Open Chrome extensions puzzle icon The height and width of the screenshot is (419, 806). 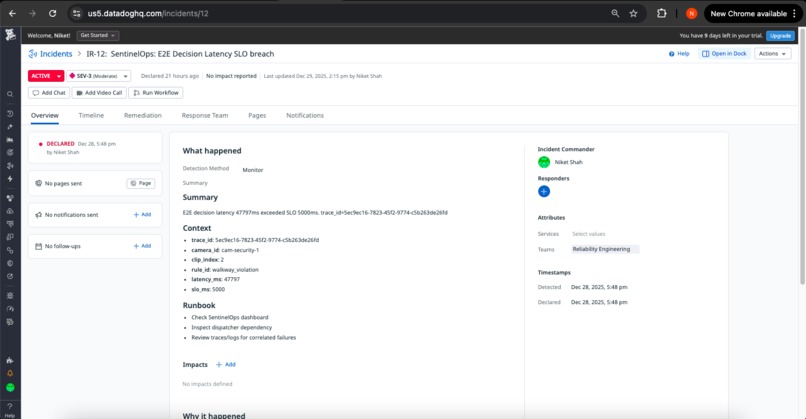click(x=662, y=13)
